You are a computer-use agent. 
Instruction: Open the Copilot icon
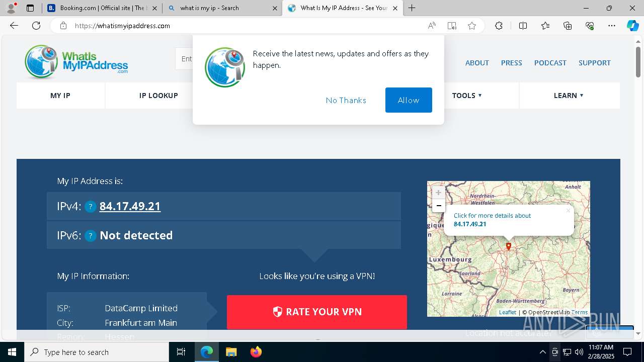(x=632, y=26)
